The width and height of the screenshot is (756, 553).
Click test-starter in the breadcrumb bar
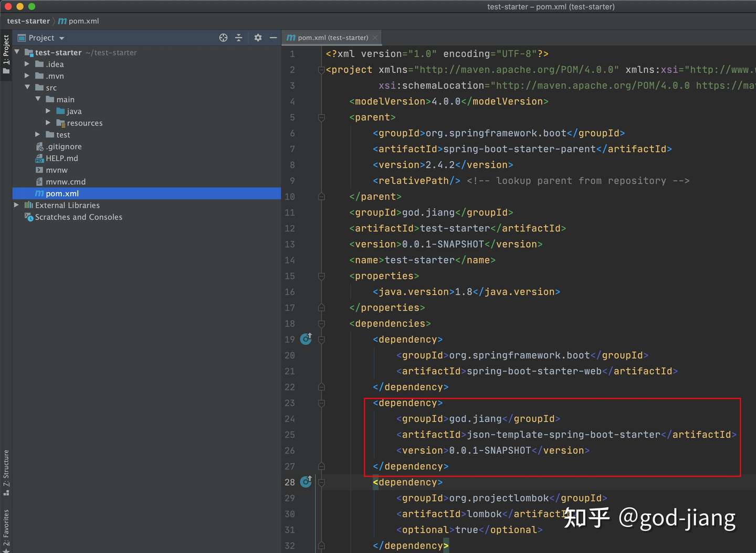pyautogui.click(x=28, y=21)
